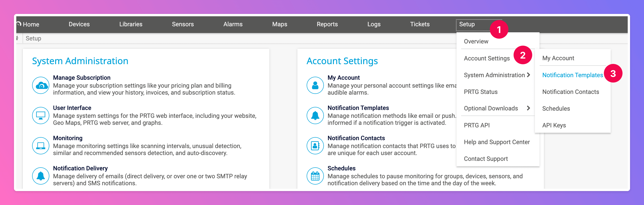The height and width of the screenshot is (205, 644).
Task: Select PRTG Status in the Setup dropdown
Action: [480, 92]
